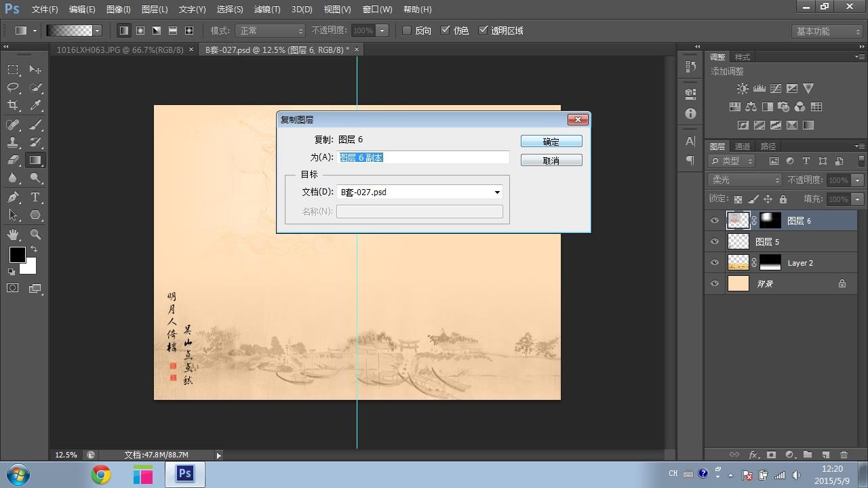Open the 文件(F) menu
This screenshot has width=868, height=488.
pos(45,9)
